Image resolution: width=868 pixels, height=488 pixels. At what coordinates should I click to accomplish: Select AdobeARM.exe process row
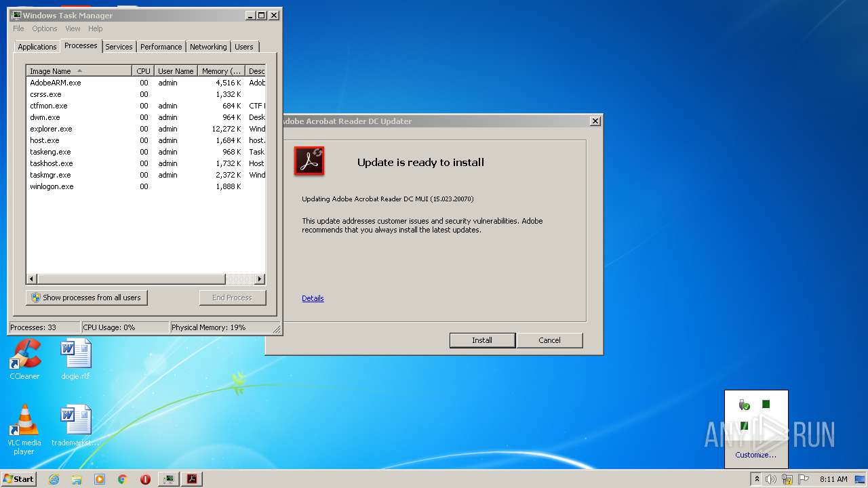pyautogui.click(x=146, y=83)
